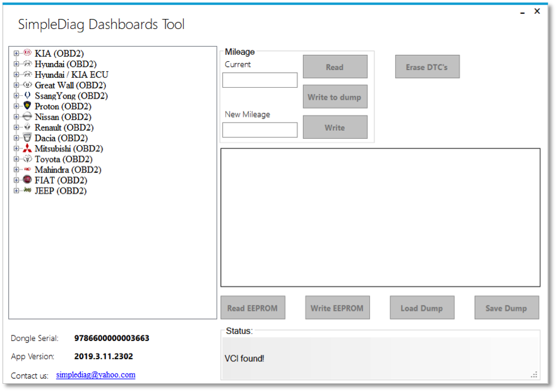The width and height of the screenshot is (557, 392).
Task: Expand the Mahindra (OBD2) node
Action: click(16, 170)
